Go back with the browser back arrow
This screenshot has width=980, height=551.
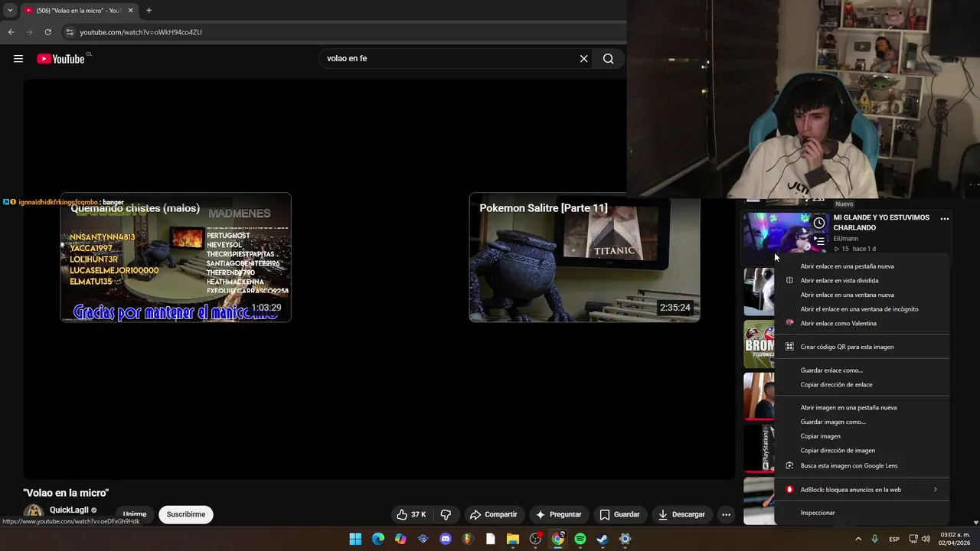pos(11,32)
